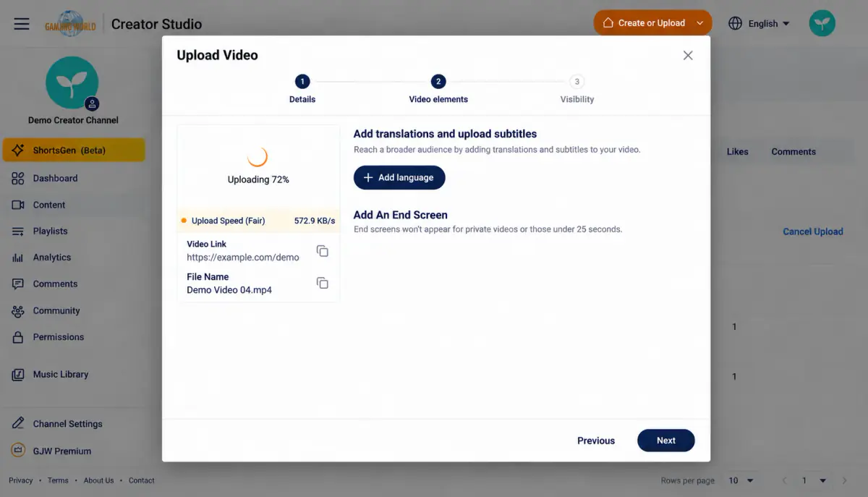This screenshot has height=497, width=868.
Task: Click Cancel Upload link
Action: [813, 231]
